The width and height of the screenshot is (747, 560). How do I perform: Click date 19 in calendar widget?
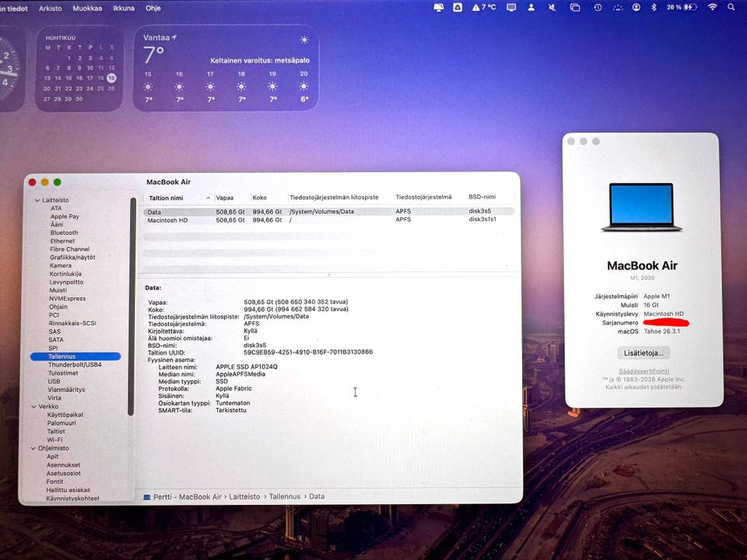(x=111, y=78)
